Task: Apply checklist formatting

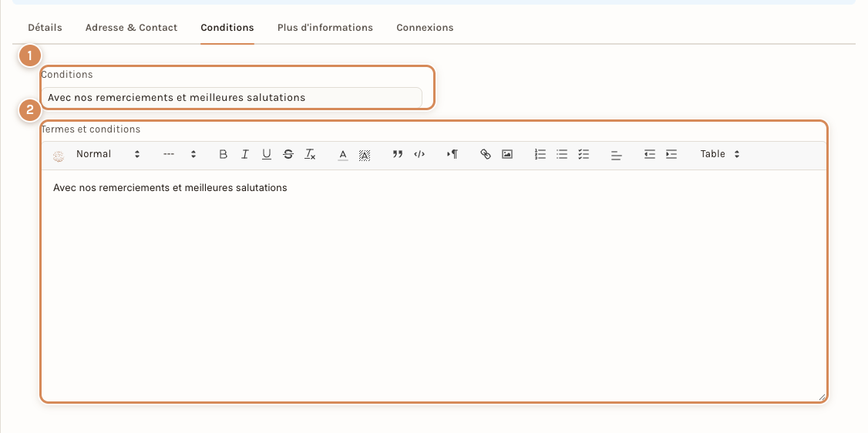Action: 584,154
